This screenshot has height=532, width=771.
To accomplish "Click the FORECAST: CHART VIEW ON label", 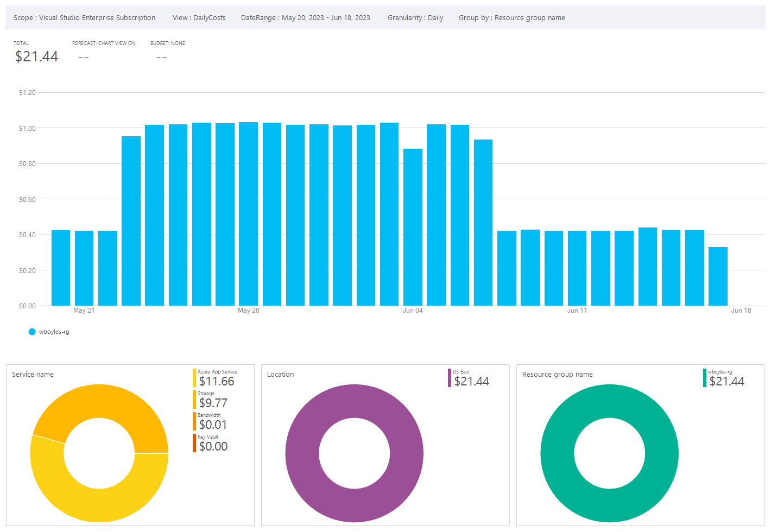I will click(x=104, y=43).
